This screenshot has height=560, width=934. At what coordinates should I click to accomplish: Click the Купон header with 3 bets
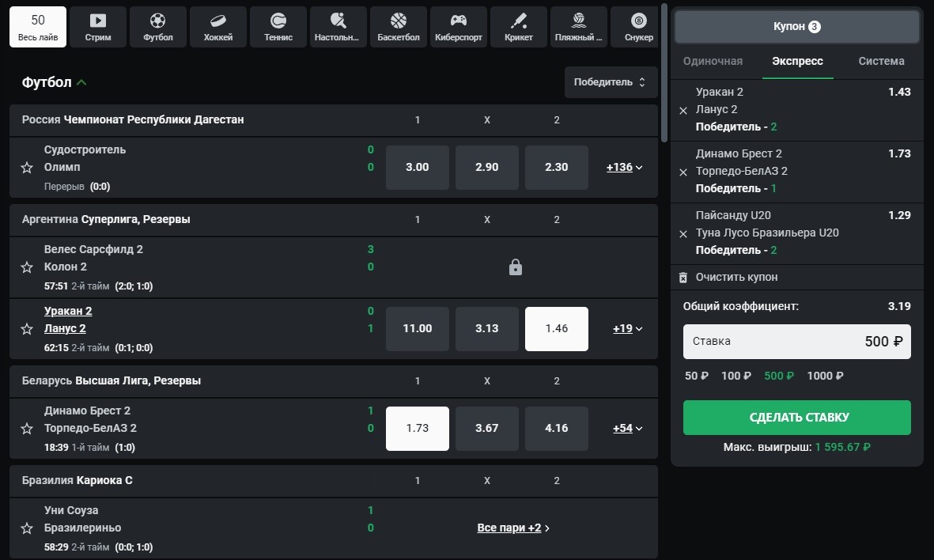click(x=797, y=27)
